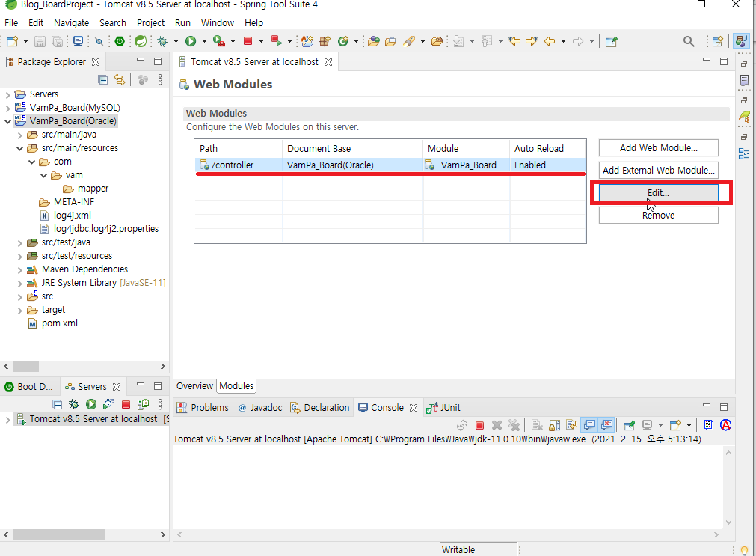The width and height of the screenshot is (756, 556).
Task: Expand src/main/java folder
Action: pyautogui.click(x=19, y=135)
